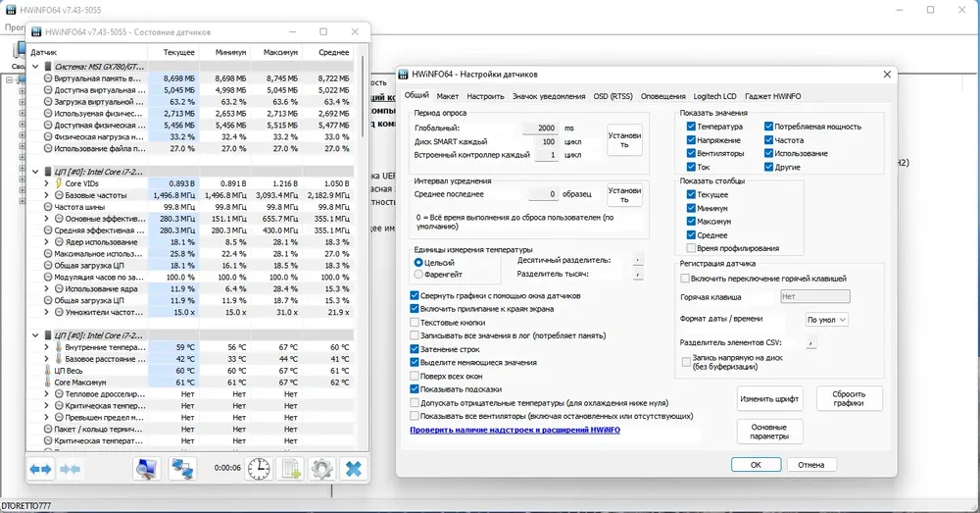Image resolution: width=980 pixels, height=513 pixels.
Task: Select the Фаренгейт temperature unit
Action: pyautogui.click(x=419, y=275)
